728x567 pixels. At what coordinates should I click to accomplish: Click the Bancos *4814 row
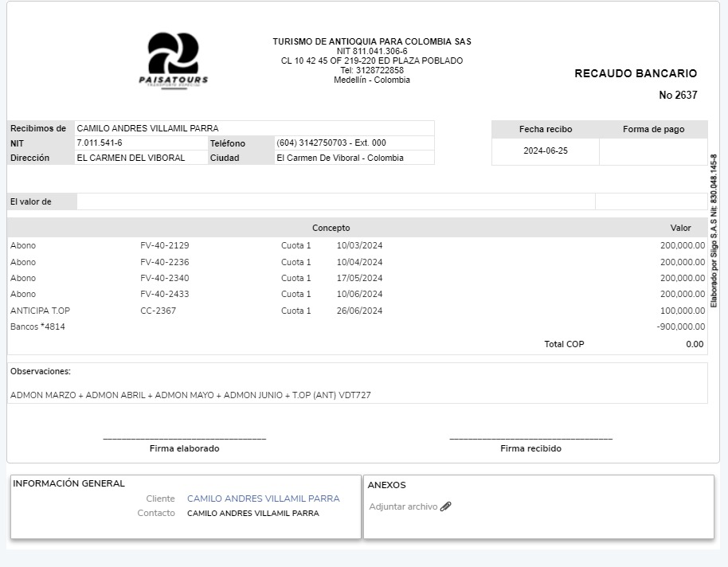click(38, 327)
